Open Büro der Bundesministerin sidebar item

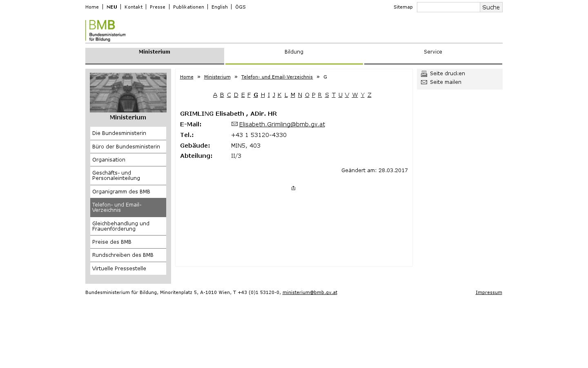[128, 146]
